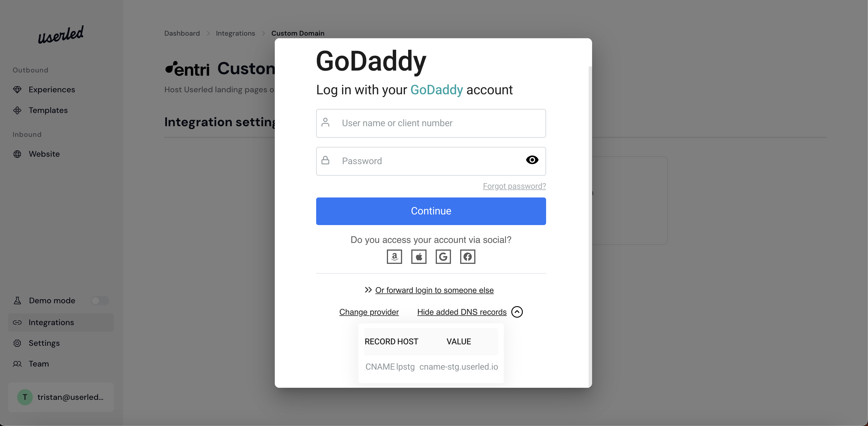Open the tristan@userled account menu

coord(61,397)
